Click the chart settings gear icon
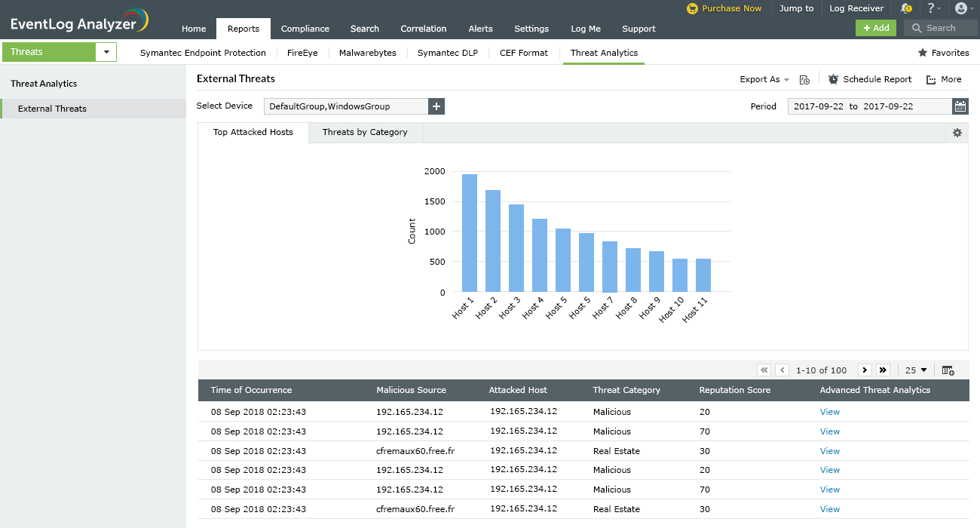The height and width of the screenshot is (528, 980). coord(957,133)
